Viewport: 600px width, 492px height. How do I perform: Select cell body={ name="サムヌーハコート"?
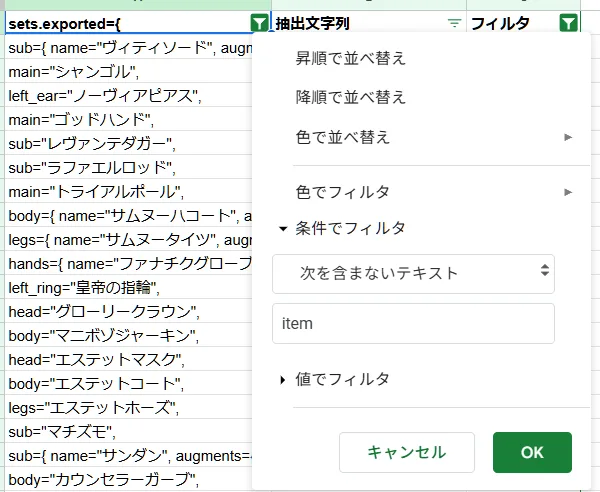(x=128, y=215)
